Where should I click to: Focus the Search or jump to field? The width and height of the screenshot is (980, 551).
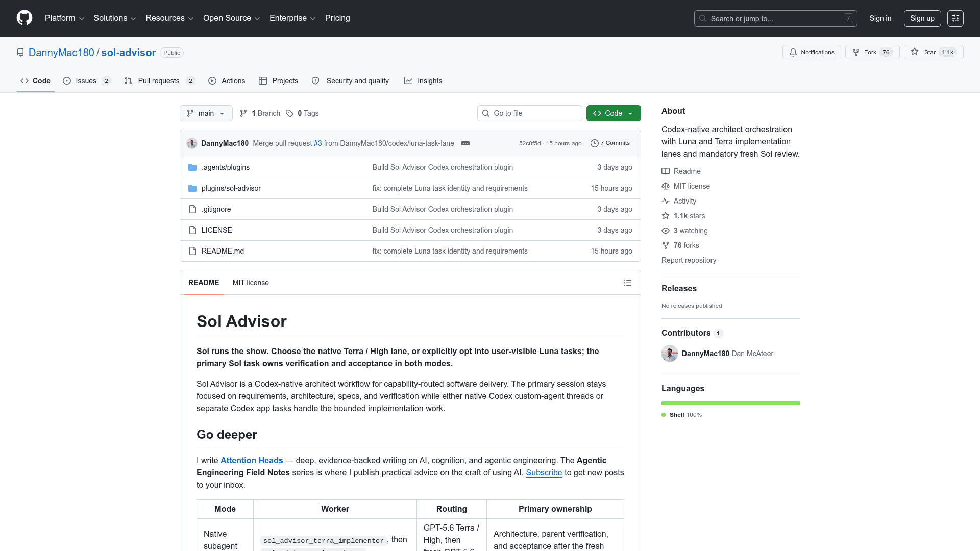click(776, 18)
